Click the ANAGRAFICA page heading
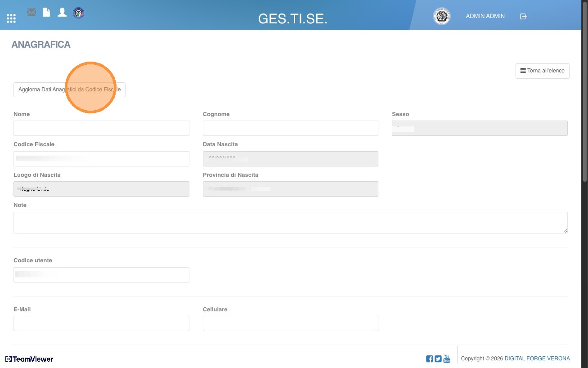This screenshot has width=588, height=368. coord(41,45)
